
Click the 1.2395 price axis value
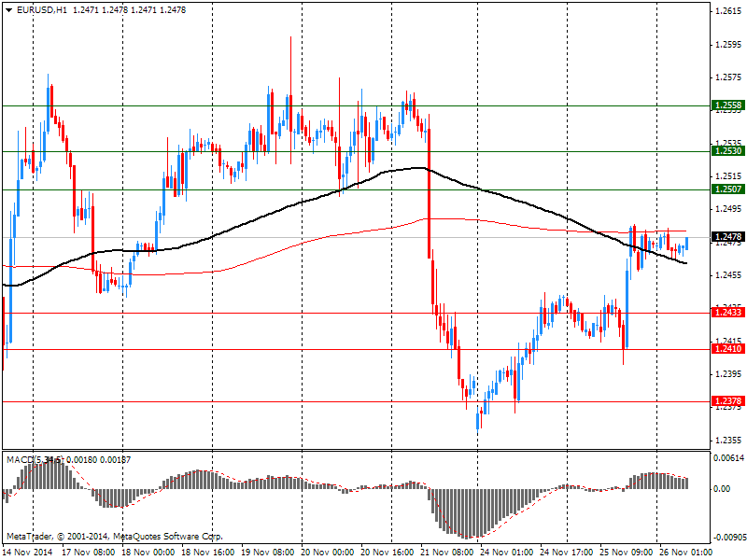tap(728, 374)
